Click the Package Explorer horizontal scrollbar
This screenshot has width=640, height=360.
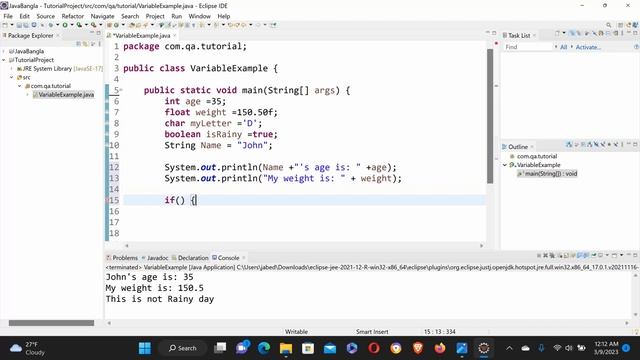(x=51, y=323)
